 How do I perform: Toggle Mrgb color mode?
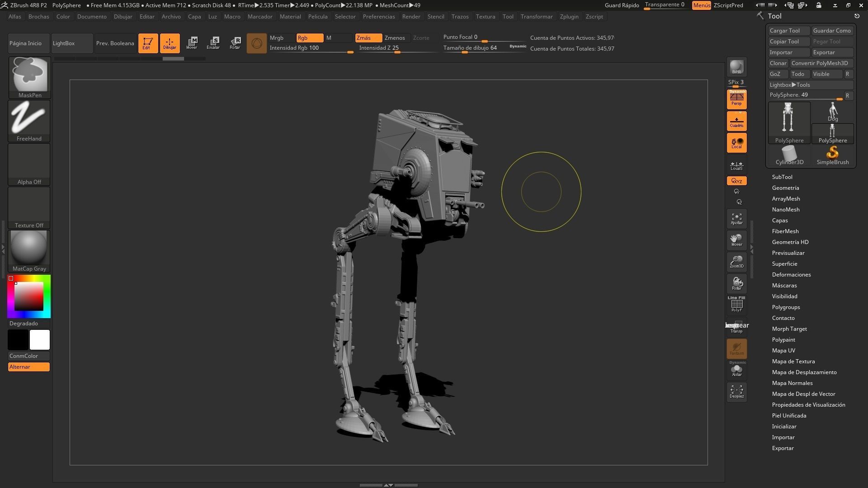pos(282,38)
